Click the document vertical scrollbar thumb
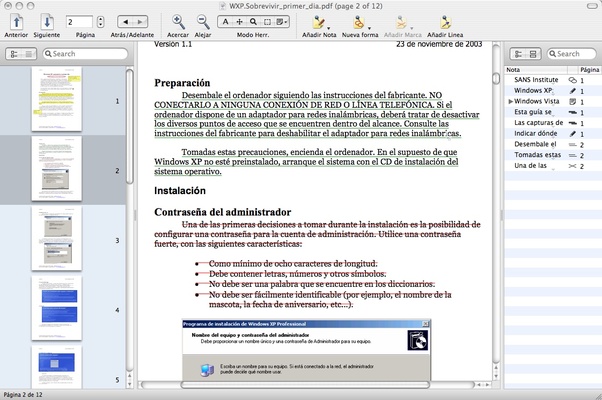Screen dimensions: 602x400 point(496,79)
